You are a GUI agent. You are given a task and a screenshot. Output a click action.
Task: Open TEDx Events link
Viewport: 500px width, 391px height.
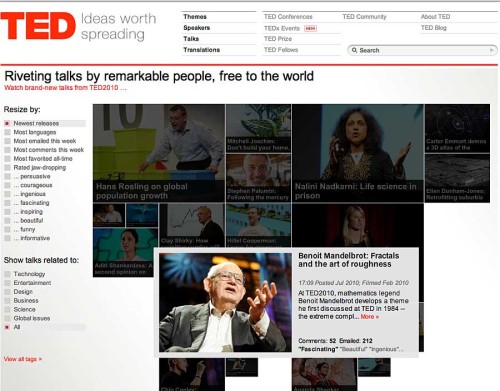click(282, 28)
